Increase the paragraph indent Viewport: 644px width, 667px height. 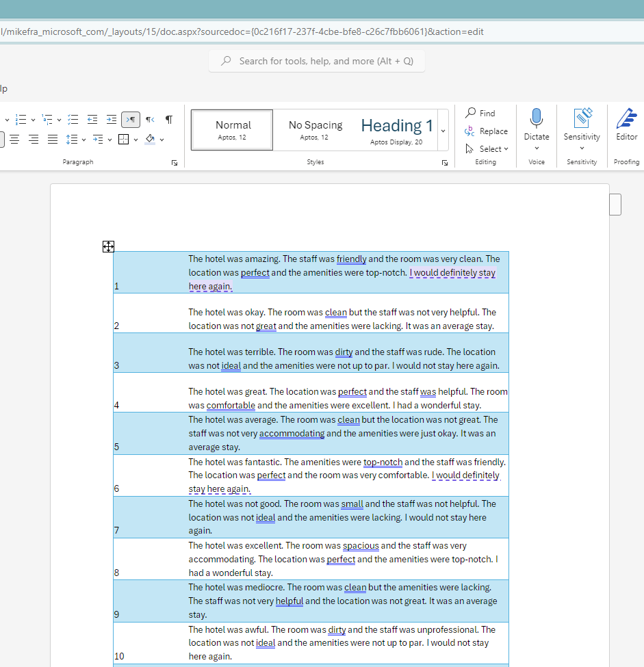(x=111, y=120)
